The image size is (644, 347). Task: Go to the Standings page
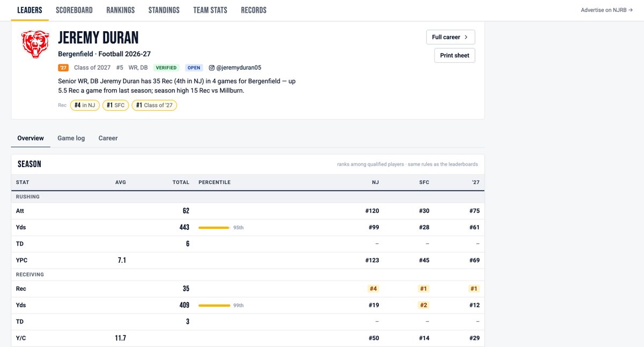point(164,10)
